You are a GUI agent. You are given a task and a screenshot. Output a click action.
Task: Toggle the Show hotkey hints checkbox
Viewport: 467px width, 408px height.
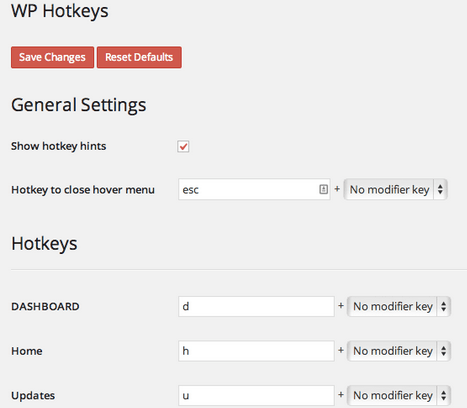point(183,146)
